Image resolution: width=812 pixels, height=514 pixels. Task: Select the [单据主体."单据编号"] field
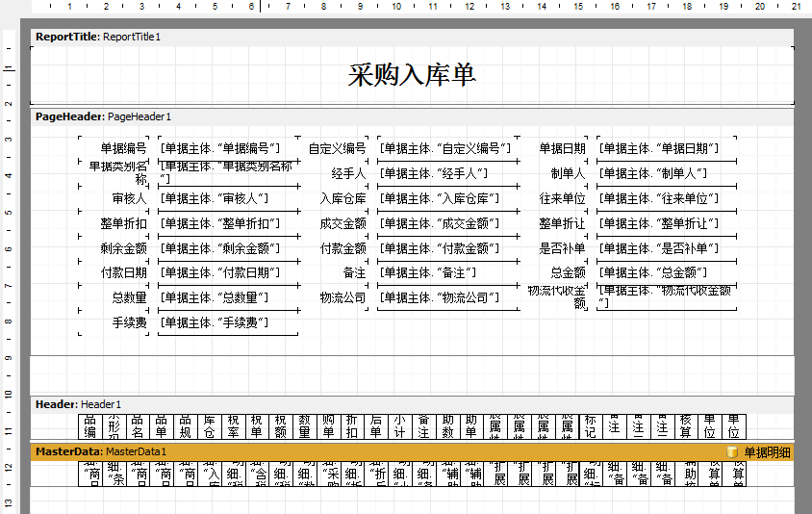point(228,148)
